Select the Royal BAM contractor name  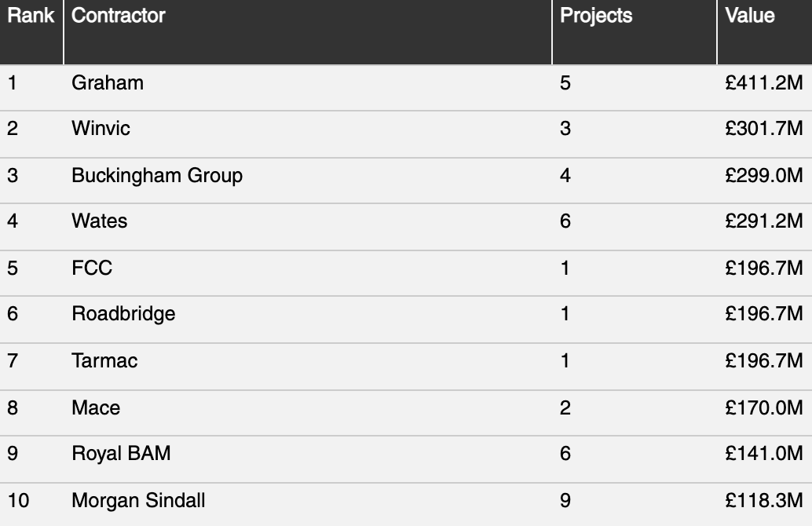pos(121,454)
